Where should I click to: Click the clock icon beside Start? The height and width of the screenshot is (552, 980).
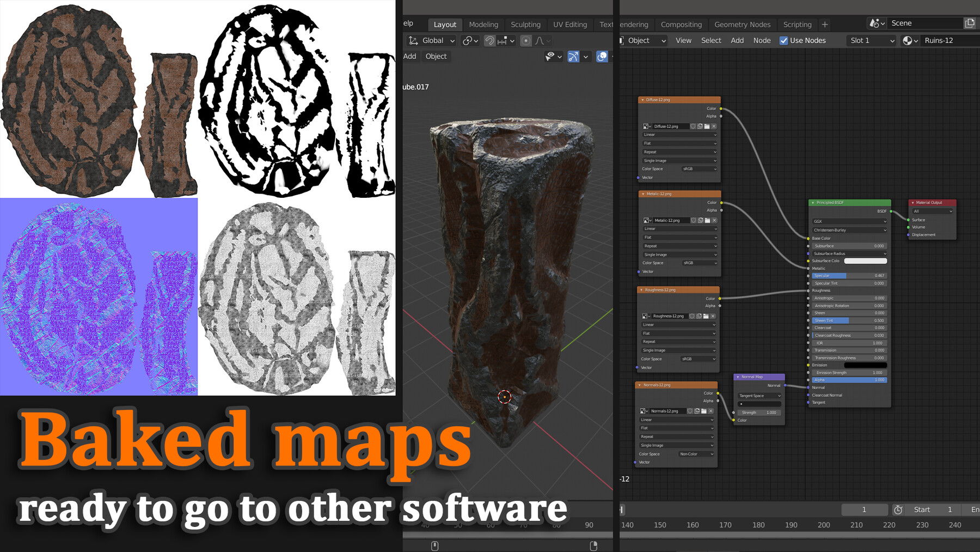[898, 509]
